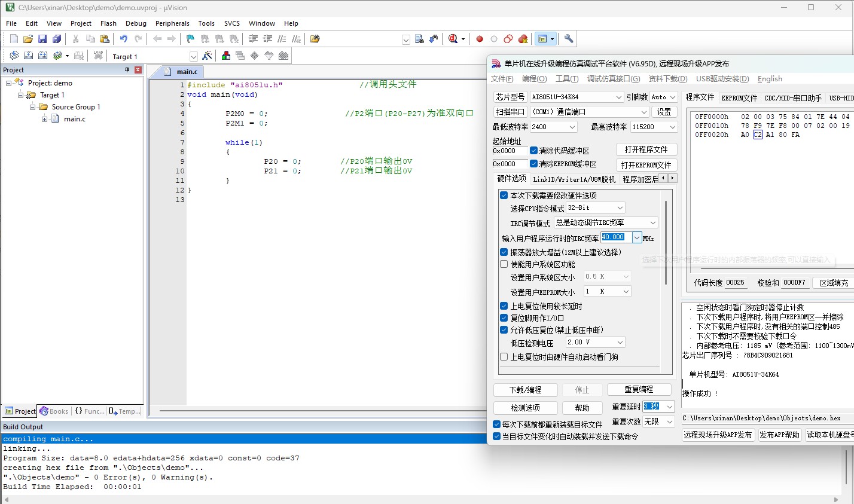Click the New file icon in µVision toolbar

[14, 39]
